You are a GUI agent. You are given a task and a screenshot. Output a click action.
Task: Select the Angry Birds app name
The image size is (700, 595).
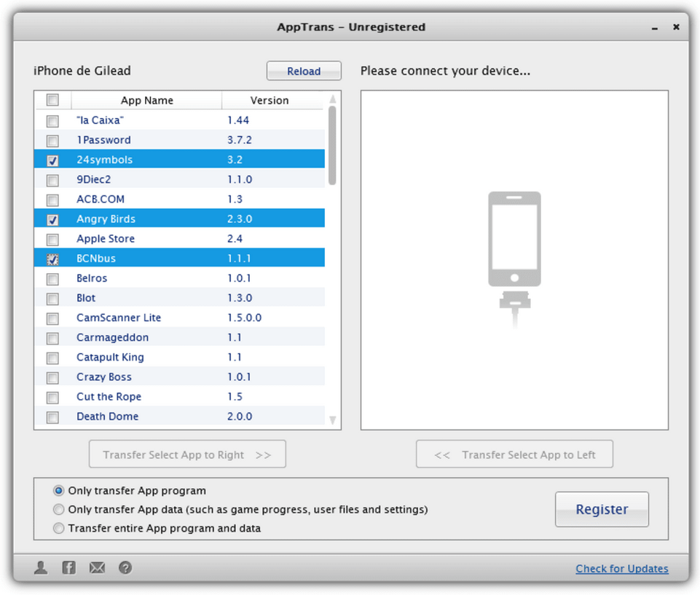[x=106, y=218]
